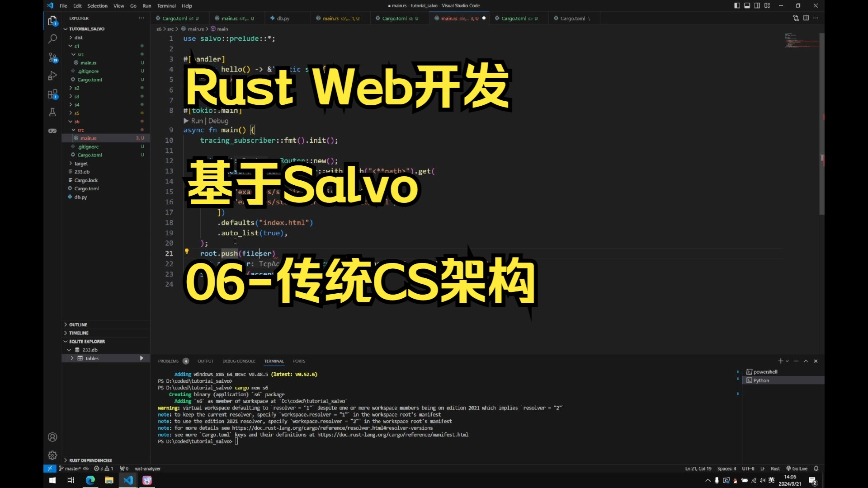This screenshot has height=488, width=868.
Task: Toggle the TIMELINE section visibility
Action: (x=79, y=333)
